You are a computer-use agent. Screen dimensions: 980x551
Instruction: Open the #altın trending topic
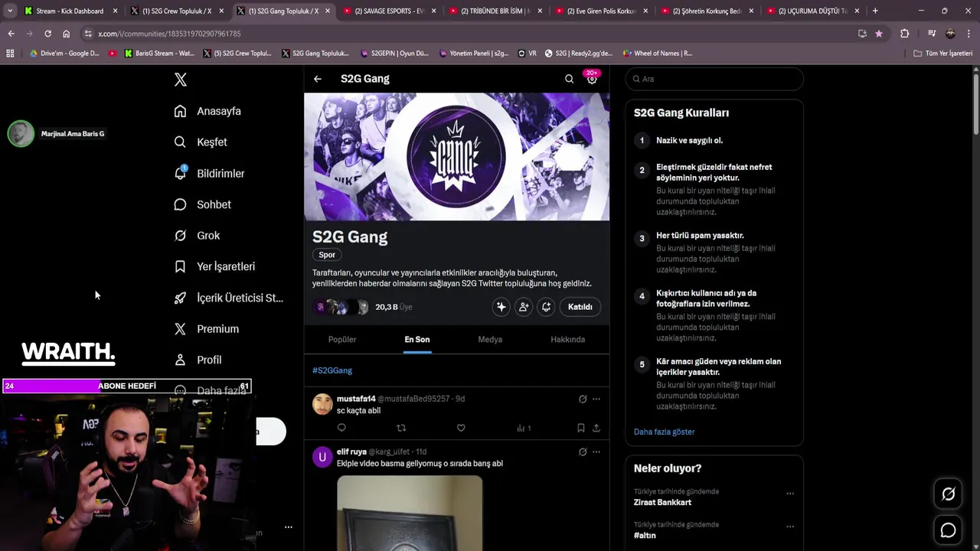[x=645, y=536]
